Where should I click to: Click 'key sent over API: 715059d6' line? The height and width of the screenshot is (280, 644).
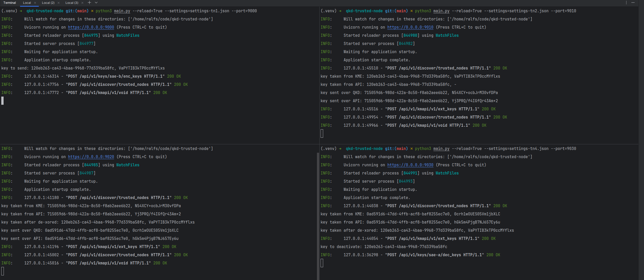[409, 101]
